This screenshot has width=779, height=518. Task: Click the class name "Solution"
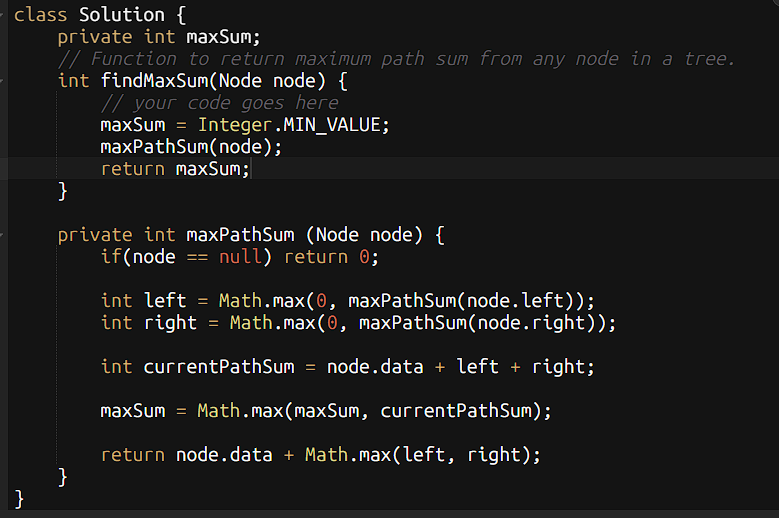[122, 15]
